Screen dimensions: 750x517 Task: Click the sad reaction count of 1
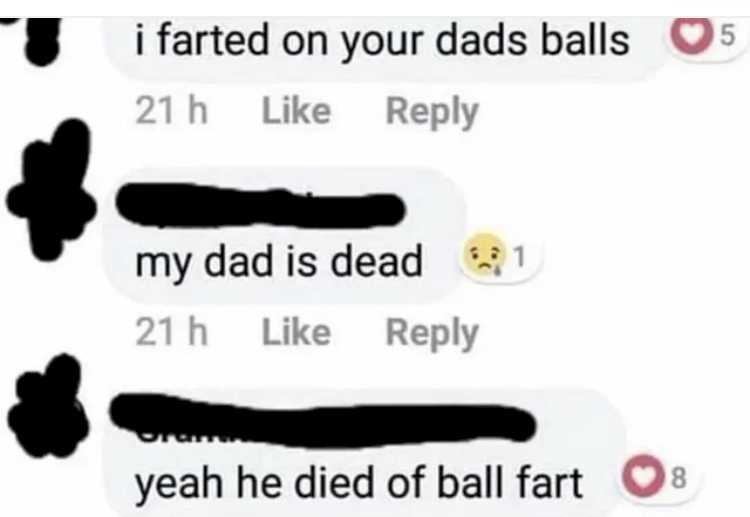[x=520, y=257]
